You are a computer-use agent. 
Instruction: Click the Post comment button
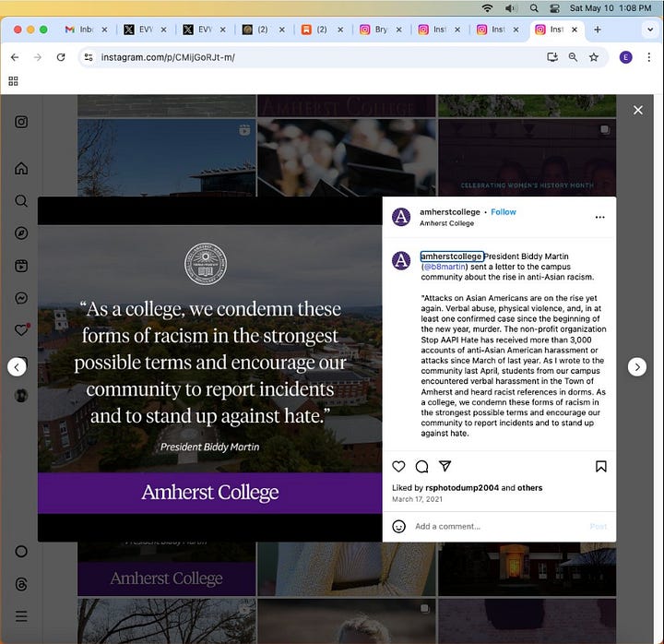tap(598, 526)
